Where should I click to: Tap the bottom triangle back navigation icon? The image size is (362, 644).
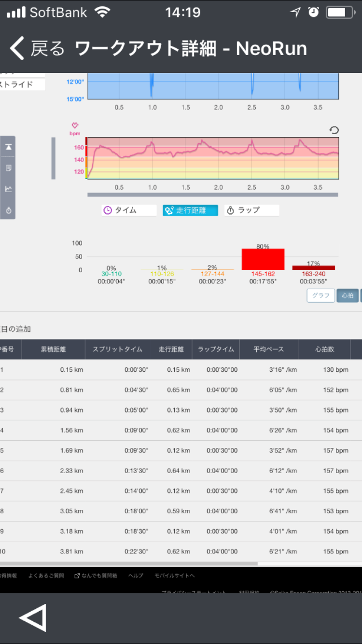33,617
